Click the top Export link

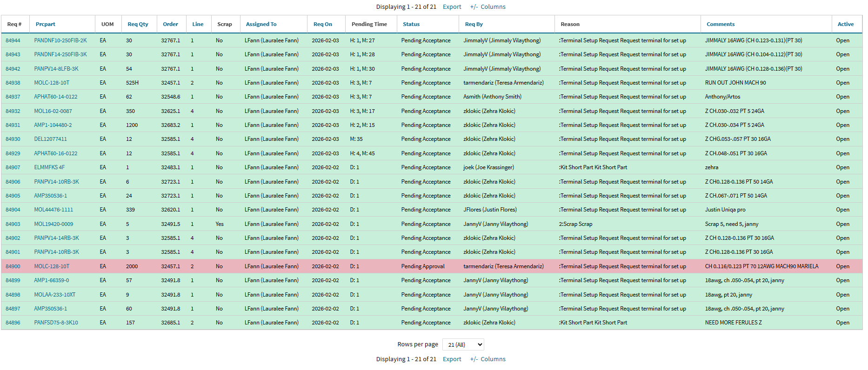452,7
